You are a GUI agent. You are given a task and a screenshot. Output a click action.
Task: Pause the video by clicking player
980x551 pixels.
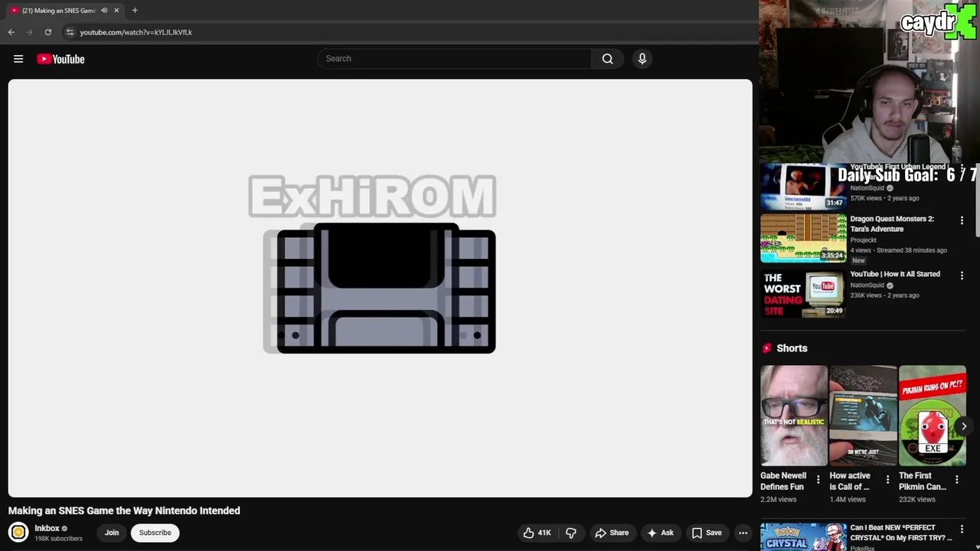coord(380,288)
